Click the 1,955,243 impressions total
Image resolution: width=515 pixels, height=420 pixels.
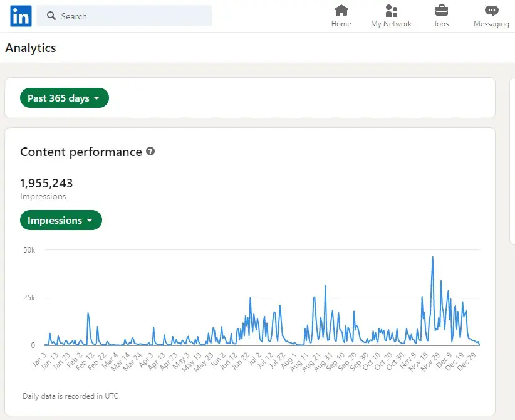click(x=46, y=184)
